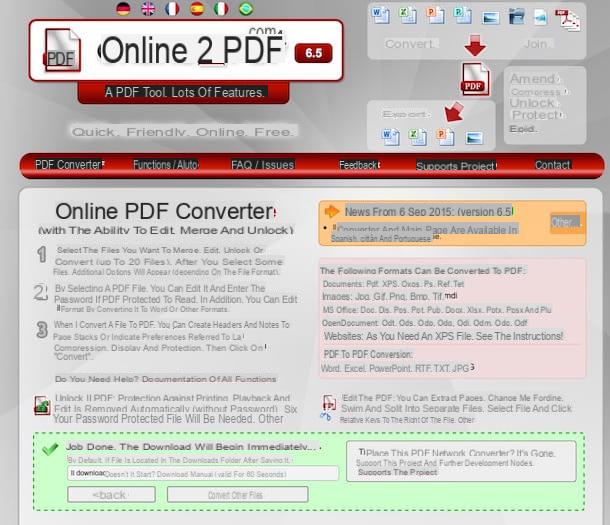Open the Contact menu item
Image resolution: width=610 pixels, height=525 pixels.
pyautogui.click(x=552, y=165)
